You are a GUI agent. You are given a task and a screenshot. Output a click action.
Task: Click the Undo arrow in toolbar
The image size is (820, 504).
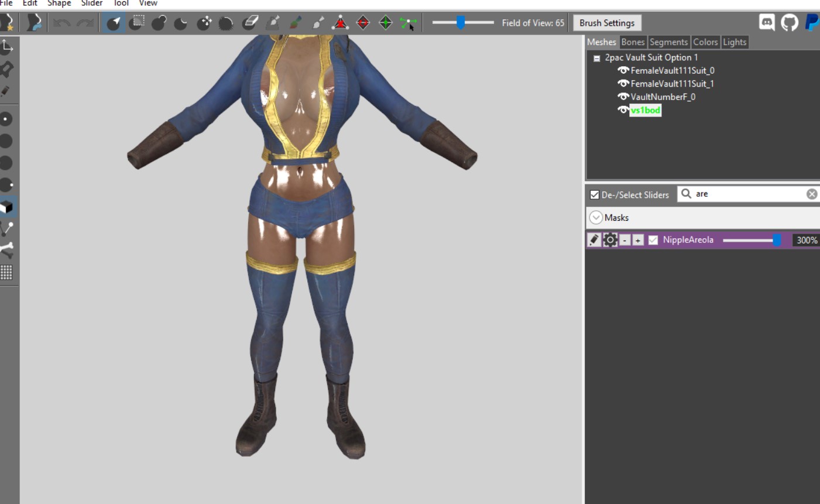[x=61, y=23]
